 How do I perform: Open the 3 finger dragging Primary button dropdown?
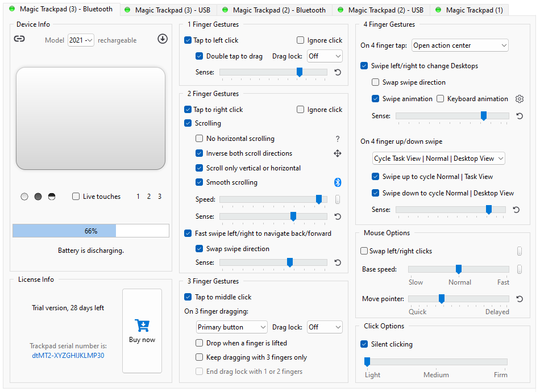[x=231, y=327]
